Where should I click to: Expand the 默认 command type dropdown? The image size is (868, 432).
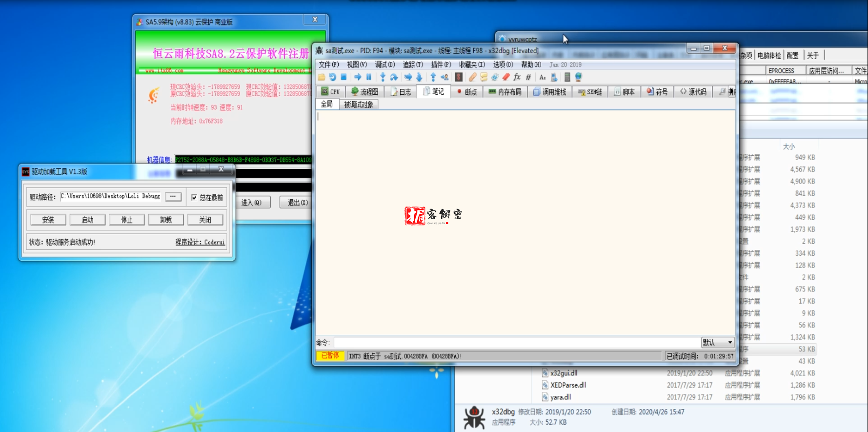tap(718, 343)
